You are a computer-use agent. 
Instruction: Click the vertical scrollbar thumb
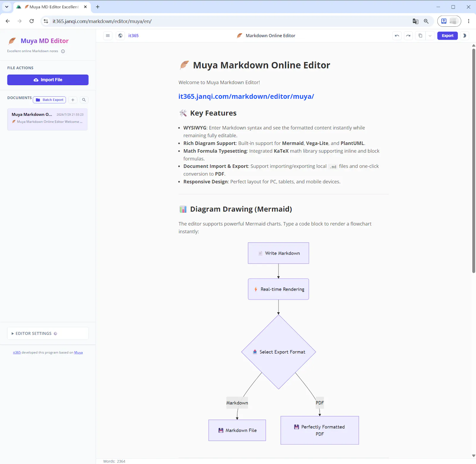(x=474, y=161)
